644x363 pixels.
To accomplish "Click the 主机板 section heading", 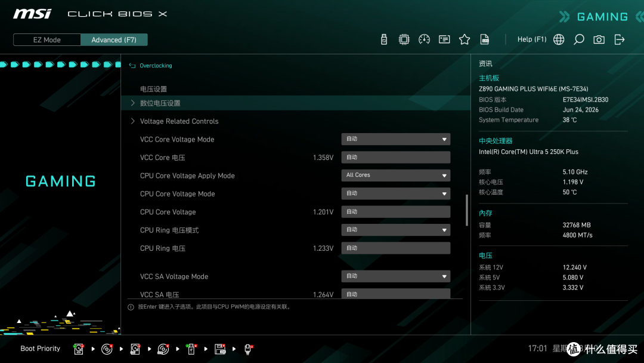I will (489, 78).
